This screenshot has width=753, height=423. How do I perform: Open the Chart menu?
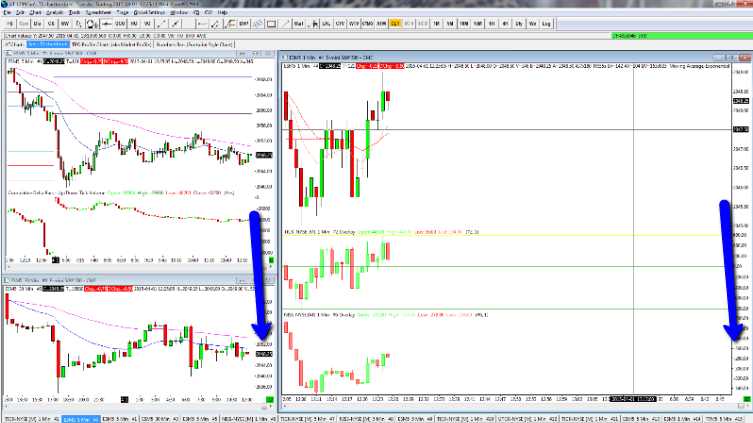tap(36, 12)
